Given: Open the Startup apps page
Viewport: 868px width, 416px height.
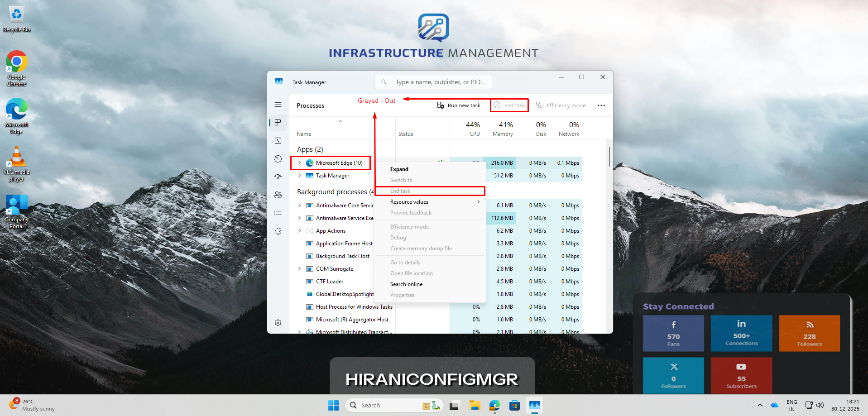Looking at the screenshot, I should pyautogui.click(x=278, y=177).
